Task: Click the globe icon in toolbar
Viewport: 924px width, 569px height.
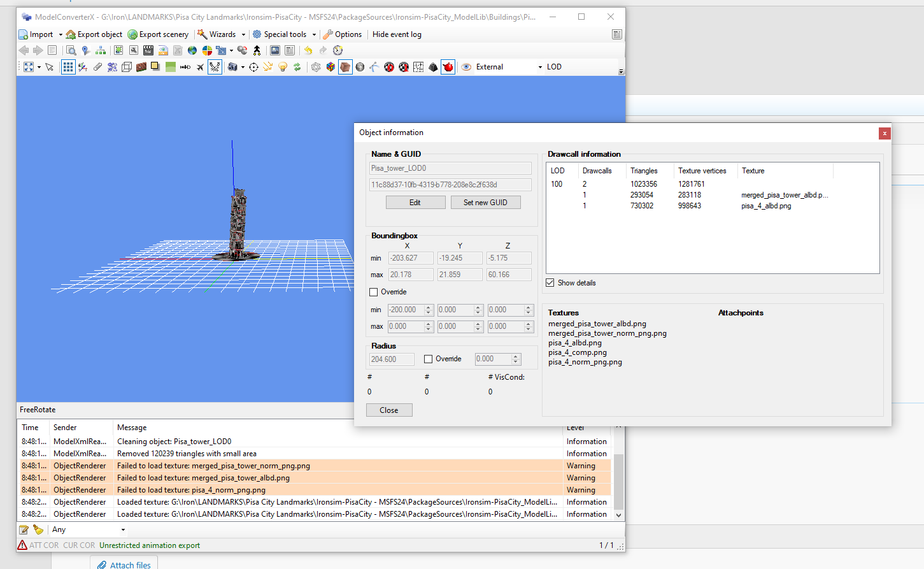Action: click(192, 50)
